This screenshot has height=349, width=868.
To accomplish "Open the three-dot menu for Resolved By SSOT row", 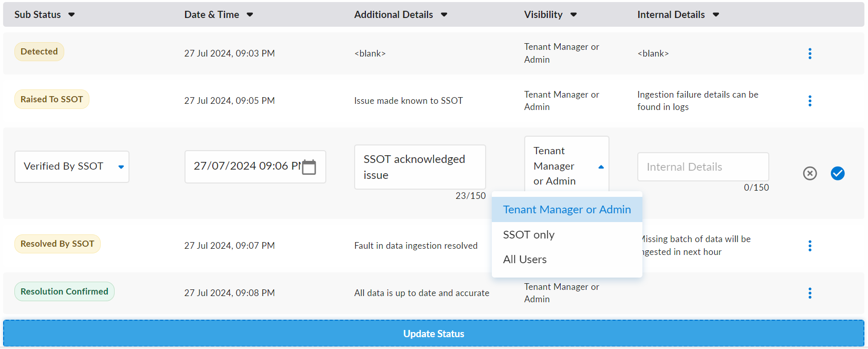I will click(x=809, y=246).
